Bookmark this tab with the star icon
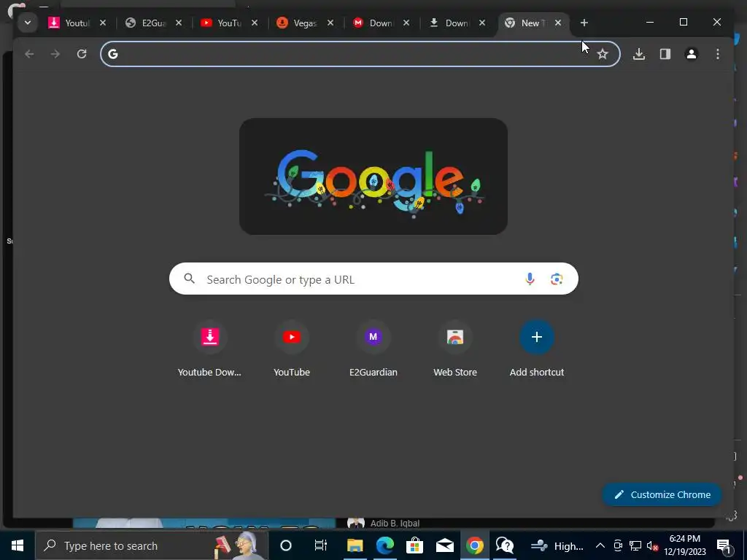747x560 pixels. [603, 54]
